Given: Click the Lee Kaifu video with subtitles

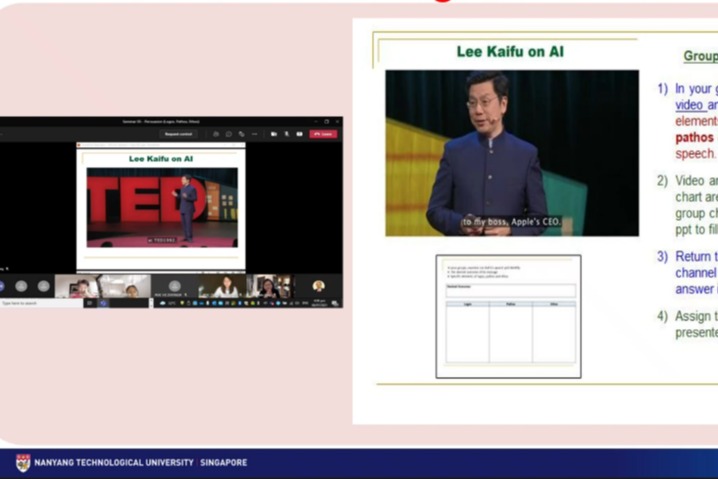Looking at the screenshot, I should (512, 153).
